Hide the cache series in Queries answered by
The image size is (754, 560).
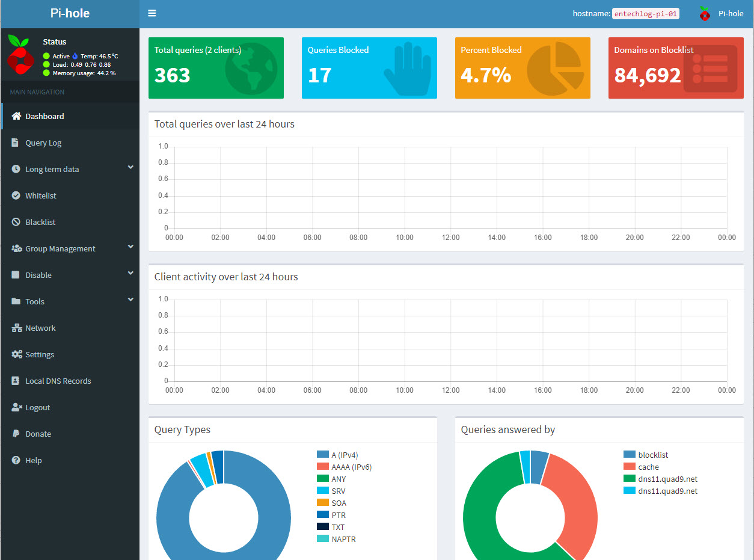tap(648, 467)
